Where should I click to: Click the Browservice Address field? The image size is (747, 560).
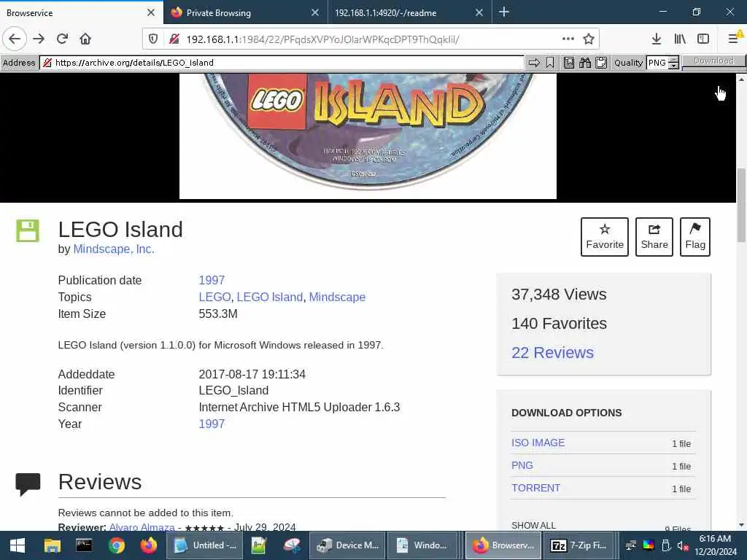pos(282,63)
